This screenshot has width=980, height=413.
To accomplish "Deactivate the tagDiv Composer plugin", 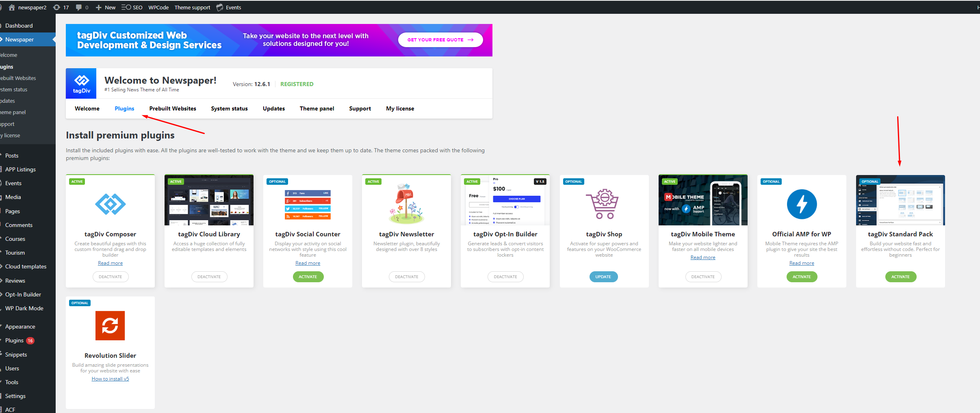I will click(110, 277).
